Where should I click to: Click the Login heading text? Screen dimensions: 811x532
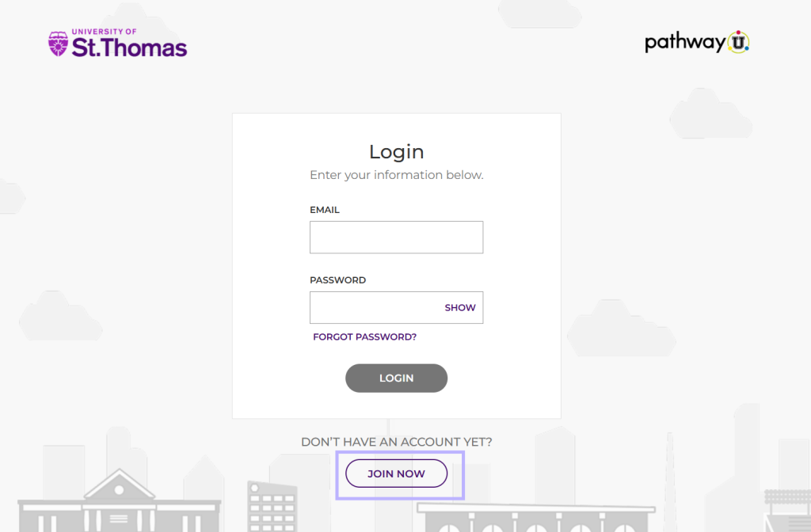click(x=397, y=151)
